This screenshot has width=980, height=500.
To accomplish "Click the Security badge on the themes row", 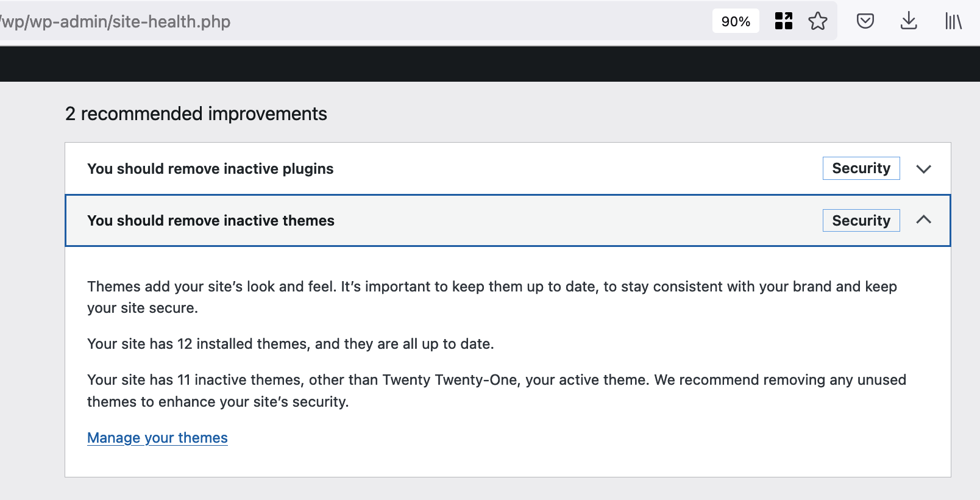I will [861, 221].
